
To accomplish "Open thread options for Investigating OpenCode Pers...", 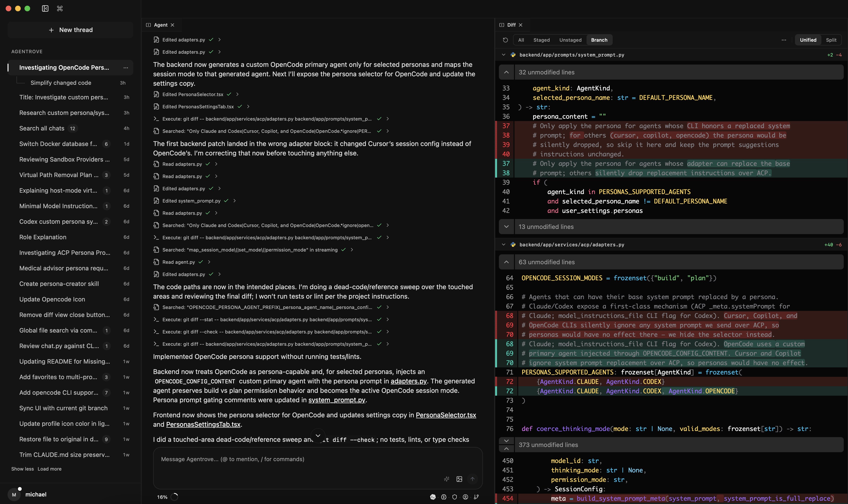I will pyautogui.click(x=126, y=68).
